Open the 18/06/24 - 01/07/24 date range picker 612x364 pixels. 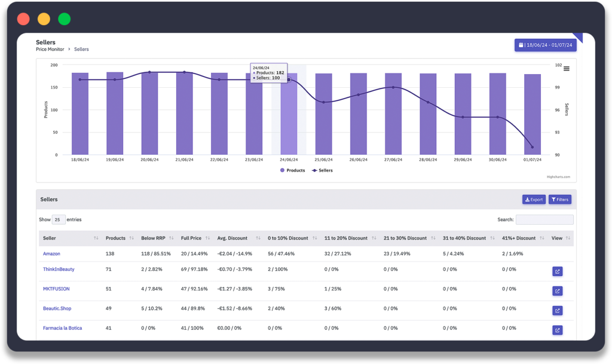click(x=545, y=45)
